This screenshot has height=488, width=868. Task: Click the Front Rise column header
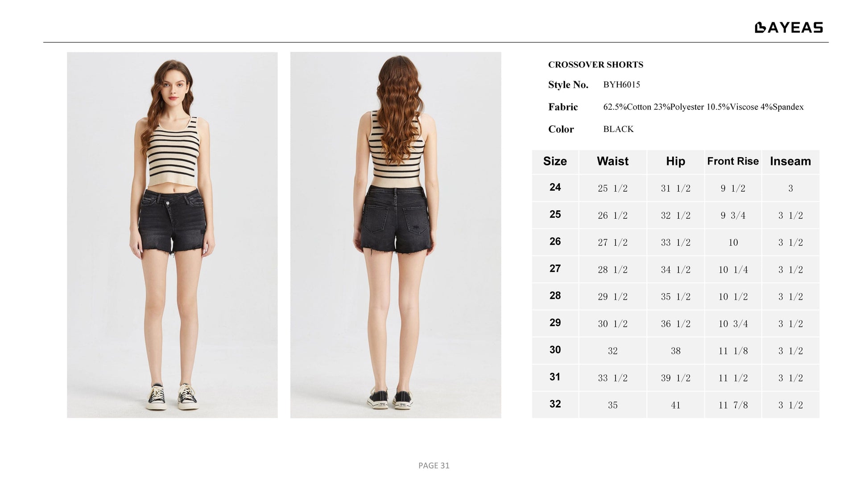point(733,161)
